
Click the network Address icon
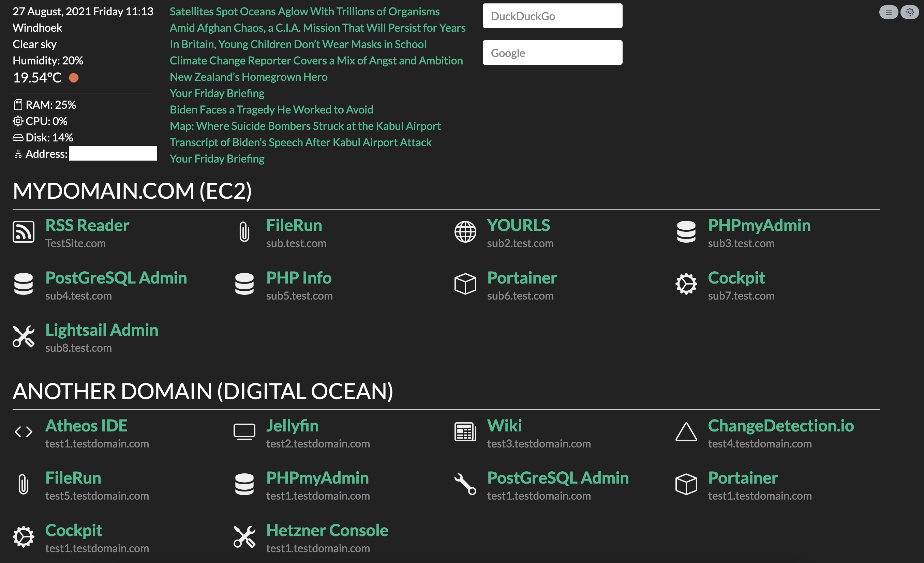18,154
